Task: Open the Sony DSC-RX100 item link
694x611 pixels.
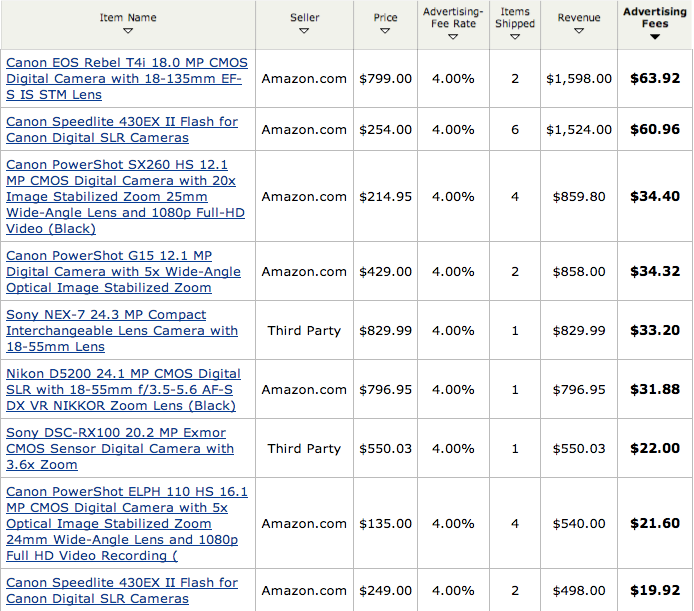Action: 120,449
